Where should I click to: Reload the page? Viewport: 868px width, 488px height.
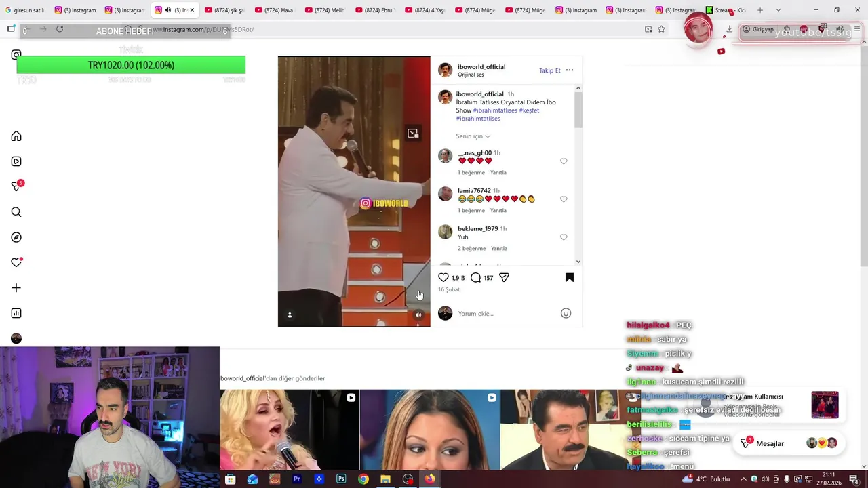[60, 29]
